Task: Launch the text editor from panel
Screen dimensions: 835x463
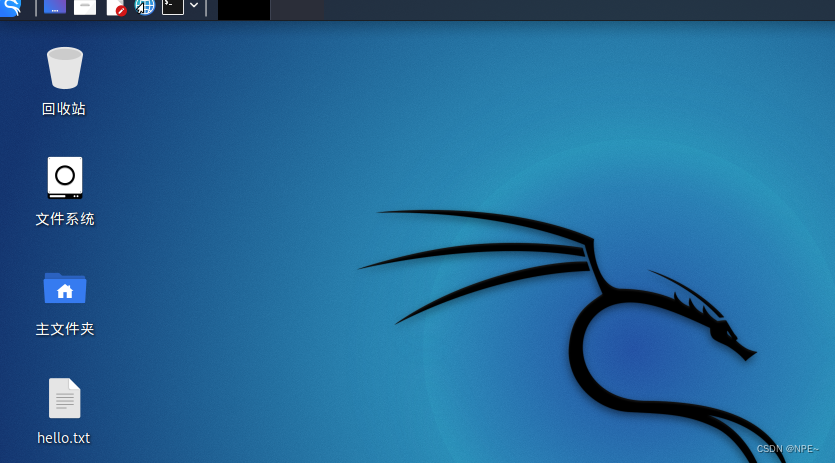Action: pyautogui.click(x=115, y=7)
